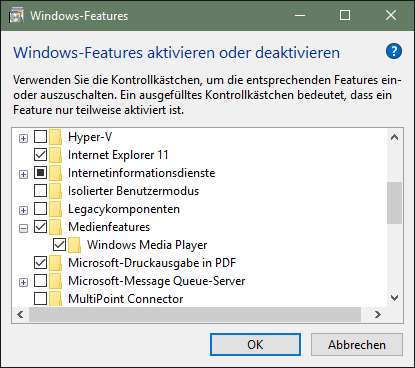Select the Windows Media Player label
415x368 pixels.
tap(147, 245)
